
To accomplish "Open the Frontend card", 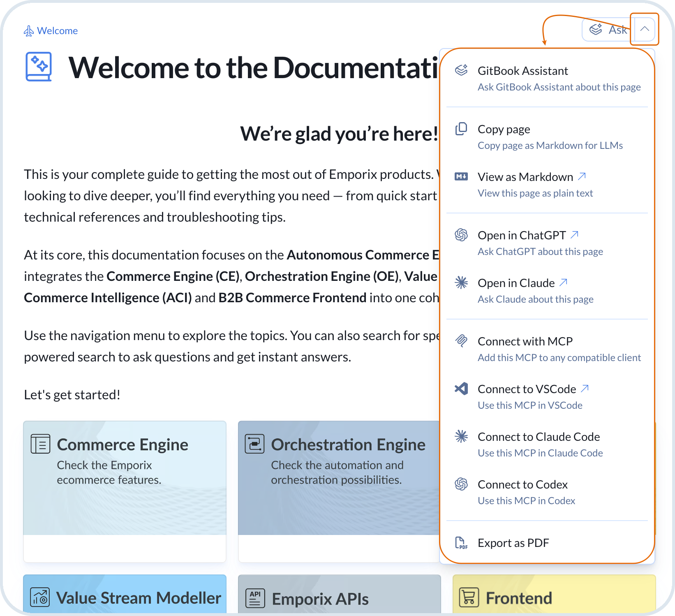I will 554,594.
